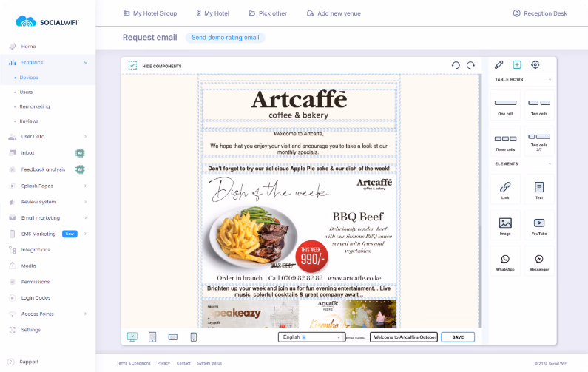The image size is (588, 372).
Task: Open Integrations in the sidebar
Action: pos(36,250)
